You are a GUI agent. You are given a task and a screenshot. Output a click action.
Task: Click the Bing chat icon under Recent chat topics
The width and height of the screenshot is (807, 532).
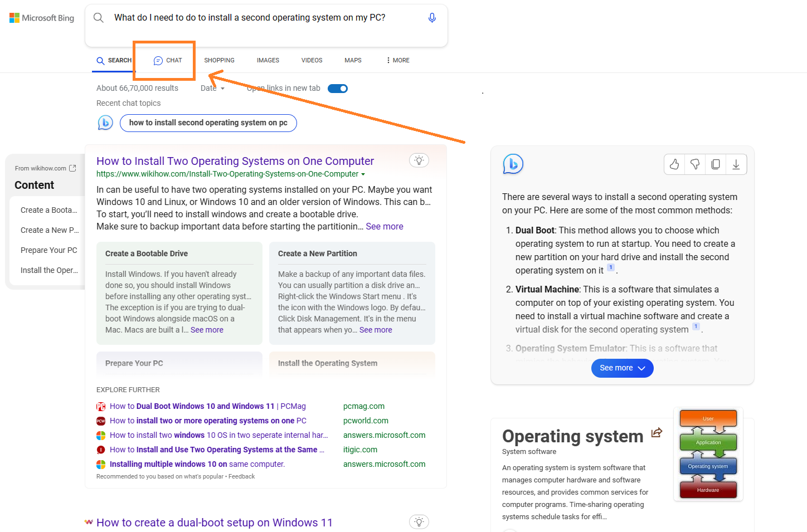105,123
